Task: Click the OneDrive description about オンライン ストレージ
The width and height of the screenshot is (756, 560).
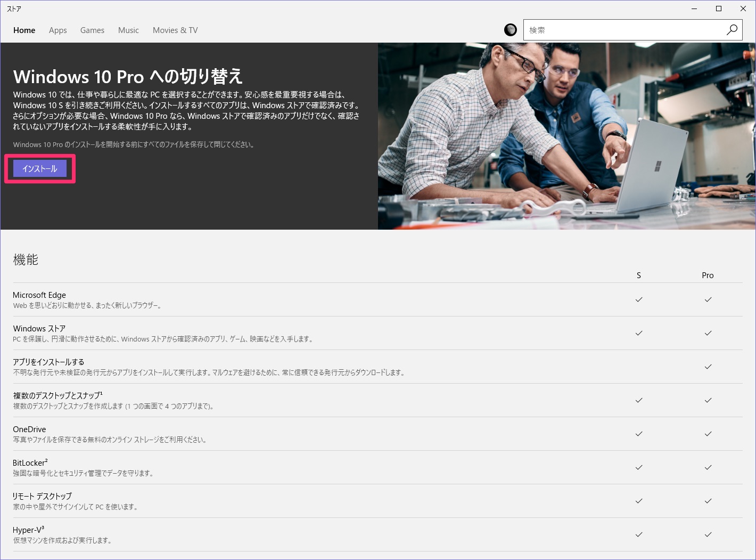Action: coord(110,440)
